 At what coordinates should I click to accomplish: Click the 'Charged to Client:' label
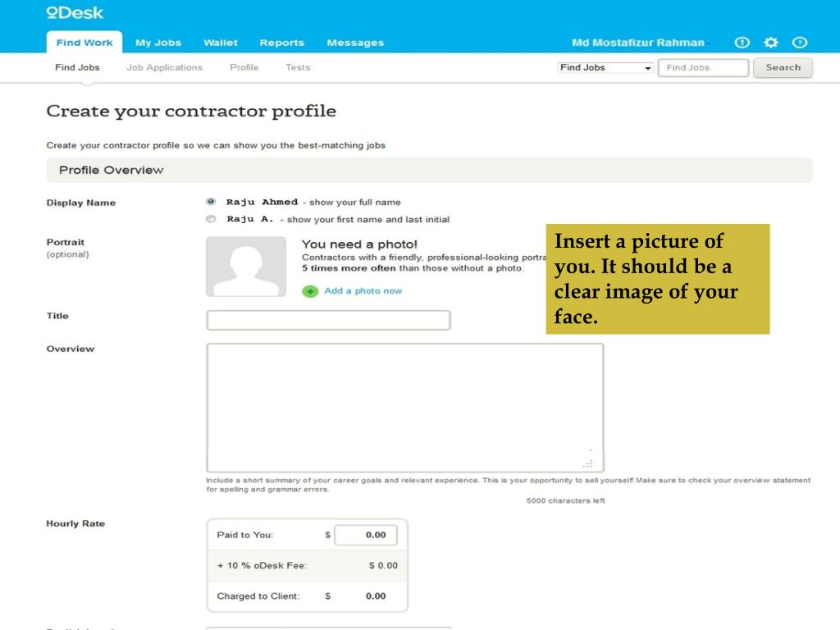[x=258, y=596]
